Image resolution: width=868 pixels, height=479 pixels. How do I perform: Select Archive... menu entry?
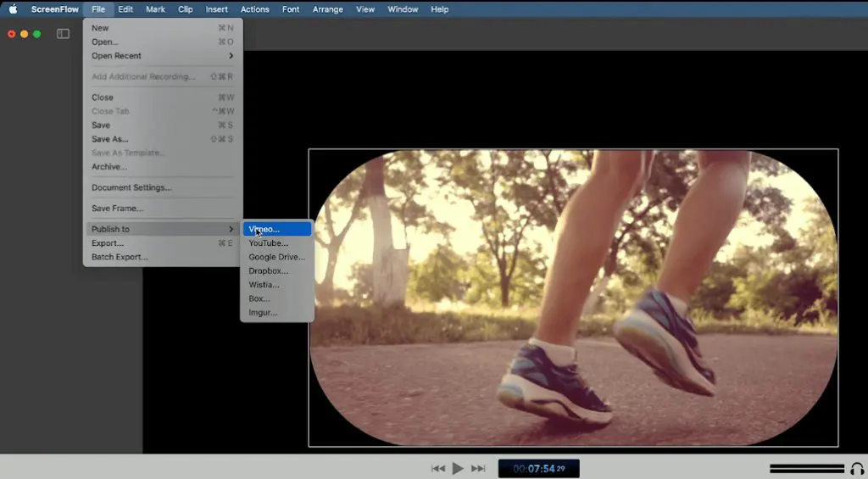tap(163, 167)
